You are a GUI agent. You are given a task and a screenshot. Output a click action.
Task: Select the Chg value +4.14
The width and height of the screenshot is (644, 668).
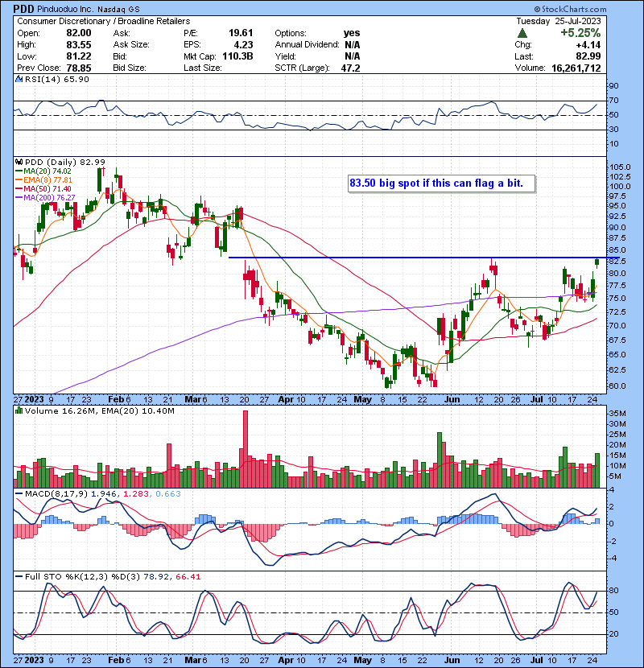tap(588, 45)
